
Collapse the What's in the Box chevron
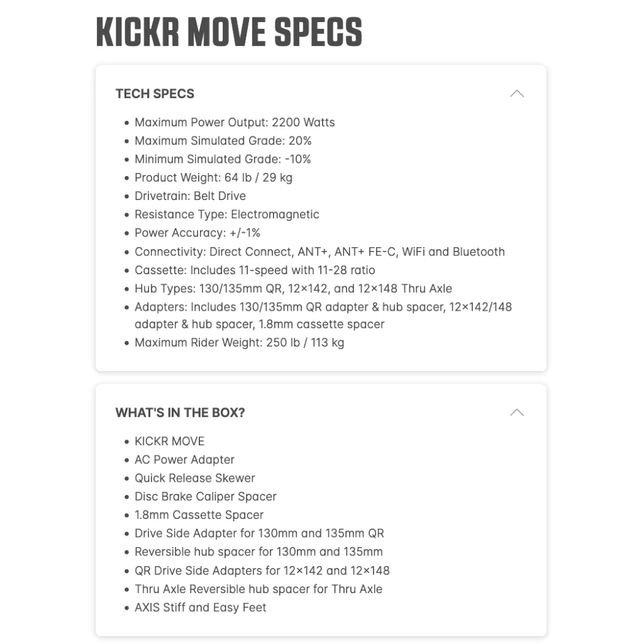(516, 413)
